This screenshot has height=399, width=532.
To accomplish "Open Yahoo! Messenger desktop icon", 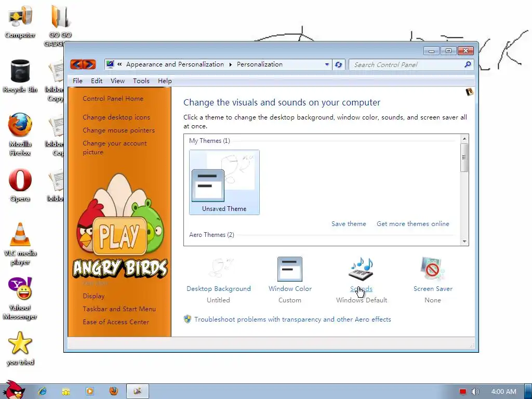I will pyautogui.click(x=20, y=299).
